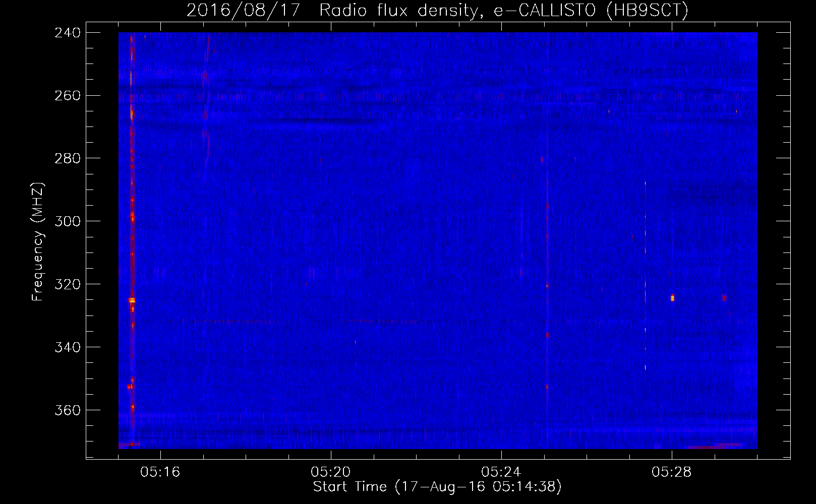Click the 240 frequency tick label
Screen dimensions: 816x504
coord(67,33)
